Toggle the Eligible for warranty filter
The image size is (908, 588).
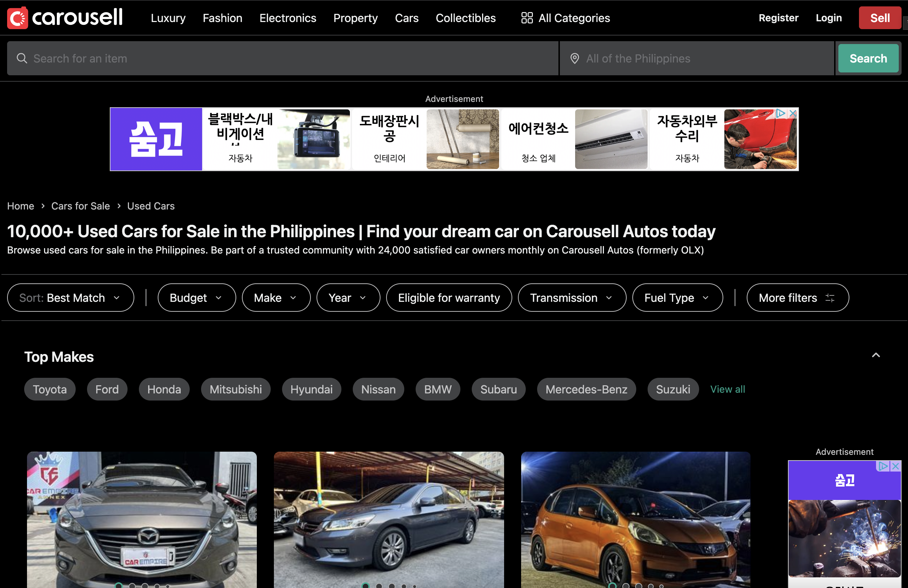[x=449, y=298]
